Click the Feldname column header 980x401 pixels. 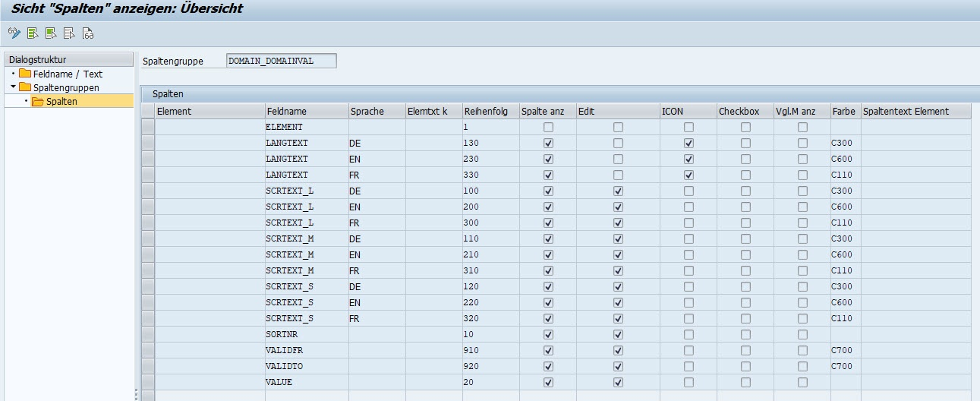[306, 111]
